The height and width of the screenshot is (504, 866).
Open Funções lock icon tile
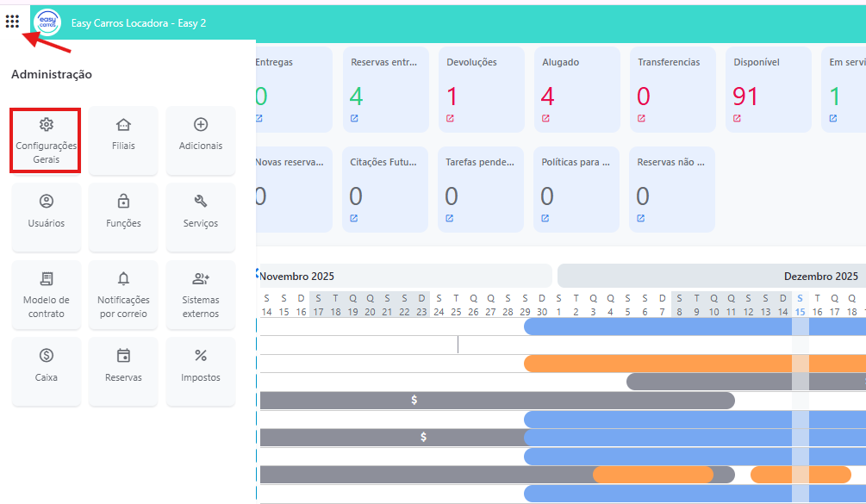(x=123, y=217)
